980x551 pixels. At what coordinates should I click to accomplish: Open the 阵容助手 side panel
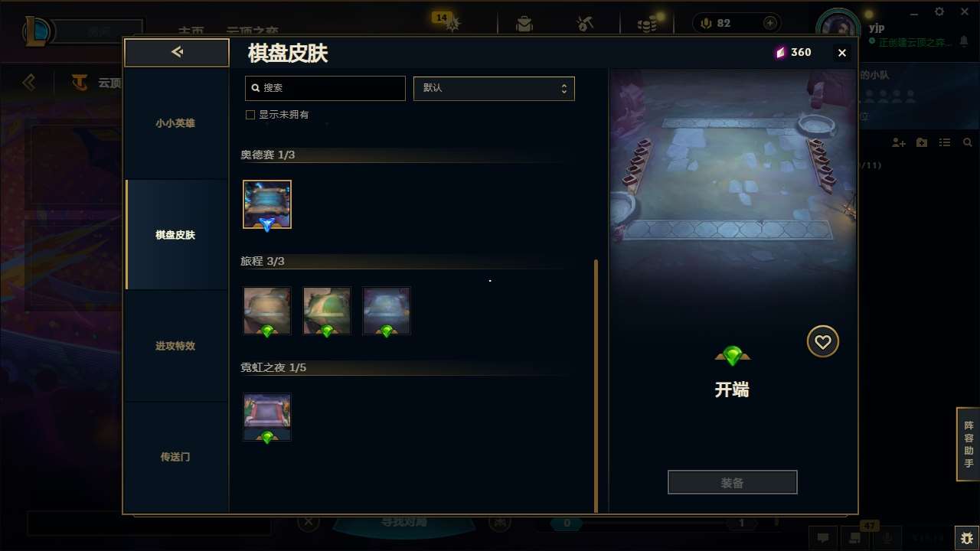[969, 444]
